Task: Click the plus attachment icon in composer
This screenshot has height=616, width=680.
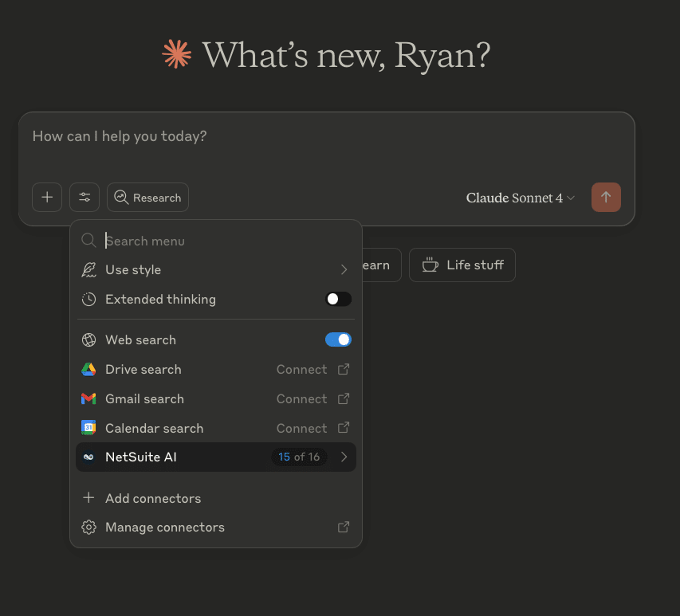Action: pos(47,198)
